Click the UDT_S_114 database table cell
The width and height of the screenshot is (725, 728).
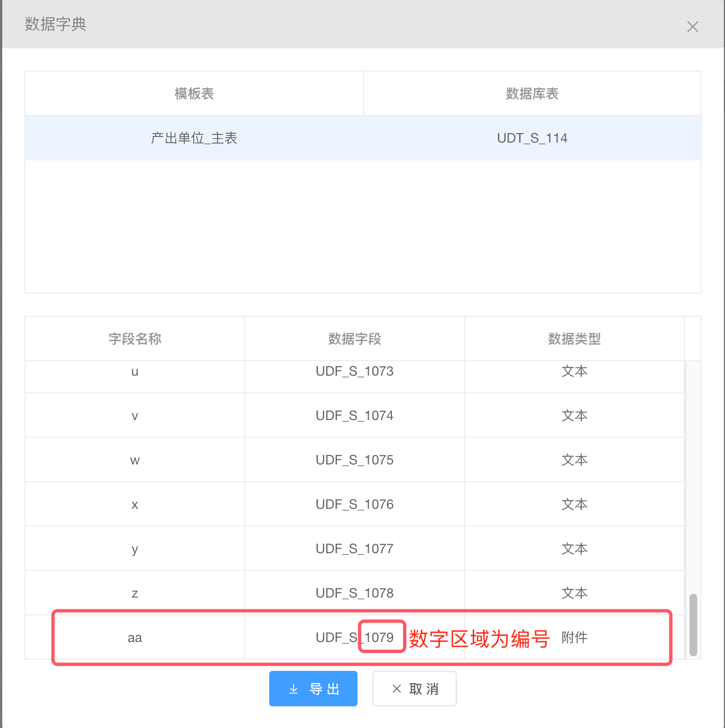pos(532,138)
